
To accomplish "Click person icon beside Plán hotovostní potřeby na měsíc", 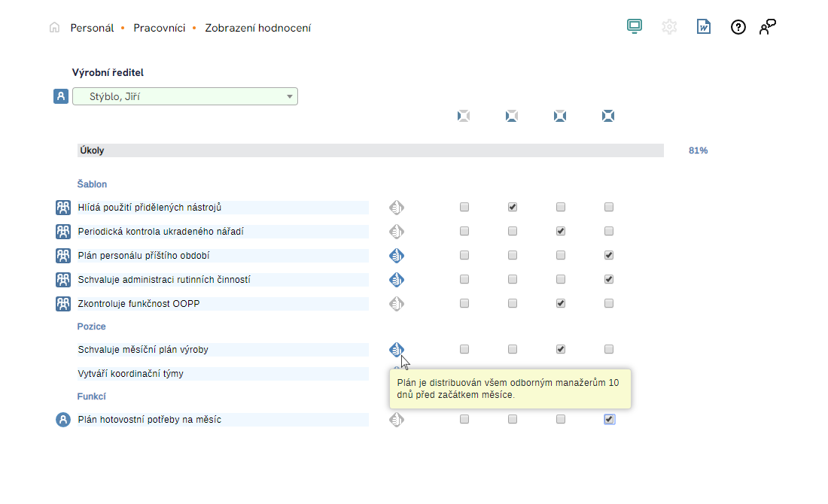I will (63, 420).
